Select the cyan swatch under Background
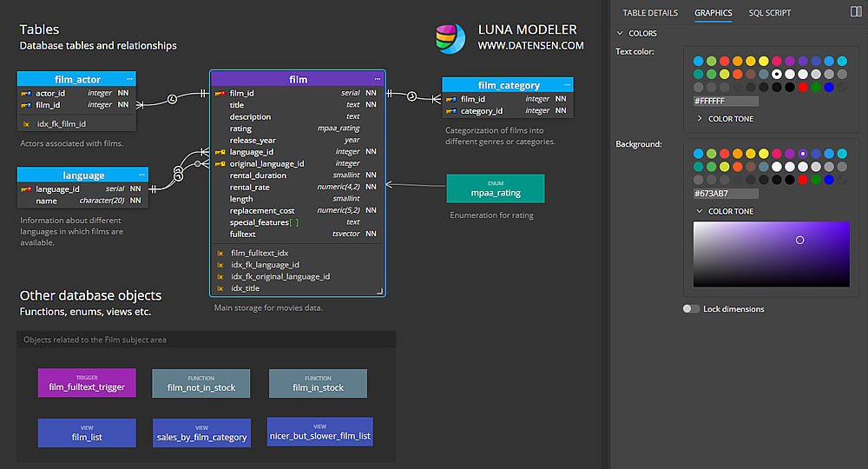Viewport: 868px width, 469px height. click(842, 154)
